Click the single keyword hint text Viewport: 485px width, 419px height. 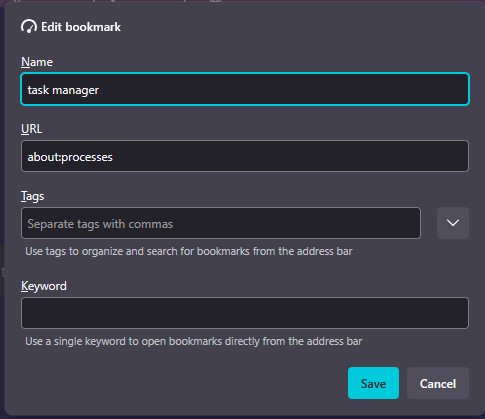194,341
